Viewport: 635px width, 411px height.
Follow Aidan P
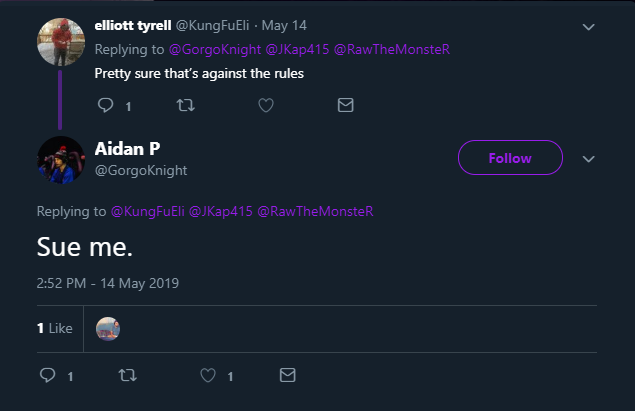coord(510,158)
